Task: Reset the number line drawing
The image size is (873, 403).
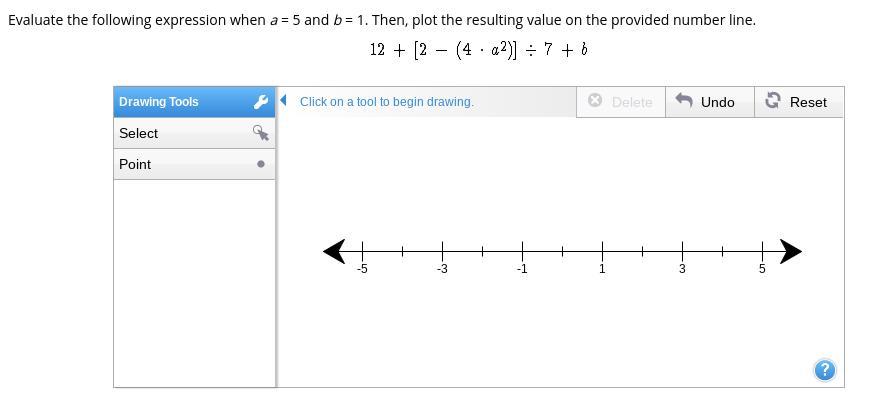Action: tap(796, 102)
